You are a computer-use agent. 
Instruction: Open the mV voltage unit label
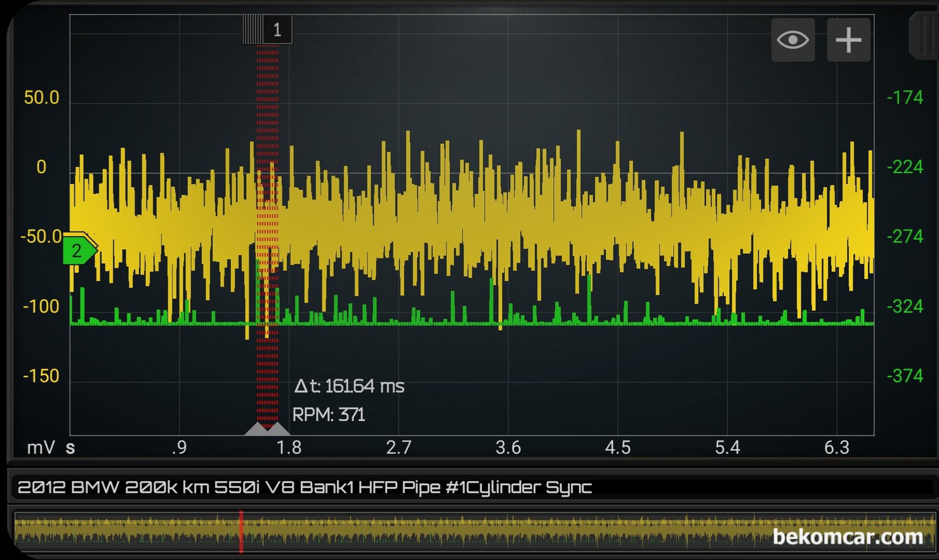click(40, 448)
